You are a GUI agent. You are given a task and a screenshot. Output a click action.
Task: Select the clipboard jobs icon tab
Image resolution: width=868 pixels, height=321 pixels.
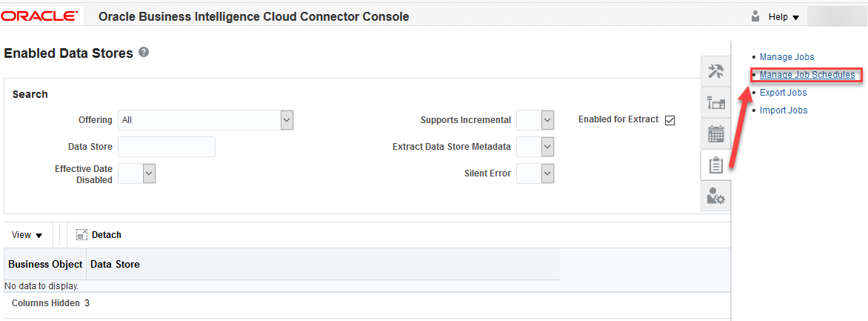[x=715, y=165]
